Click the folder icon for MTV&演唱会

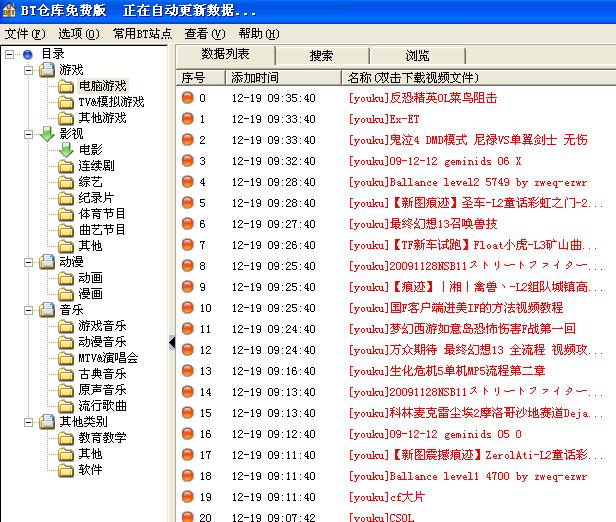pos(66,358)
